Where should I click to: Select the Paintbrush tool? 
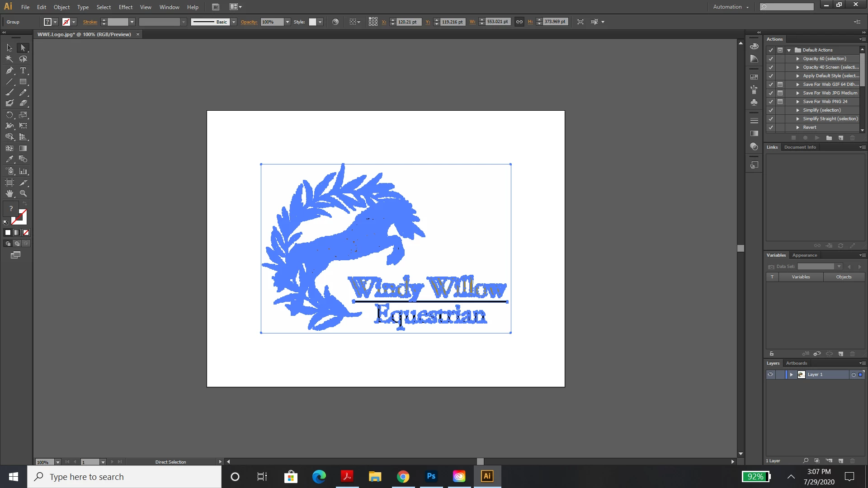coord(9,93)
